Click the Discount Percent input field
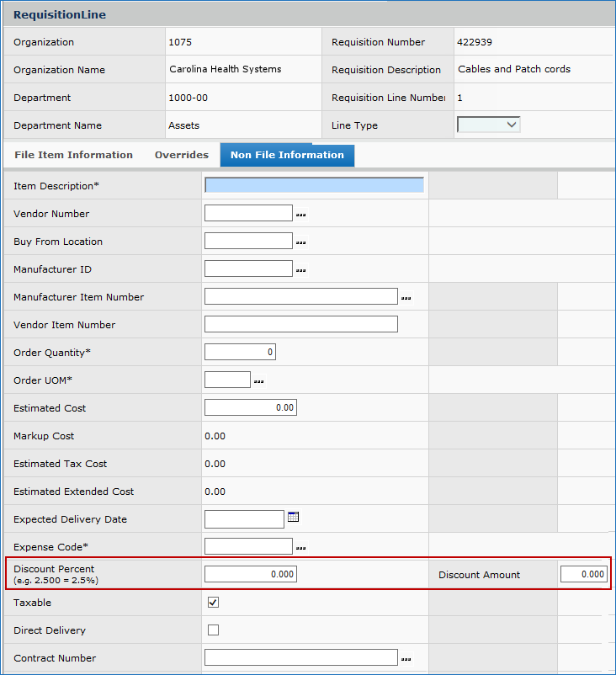 pyautogui.click(x=251, y=574)
